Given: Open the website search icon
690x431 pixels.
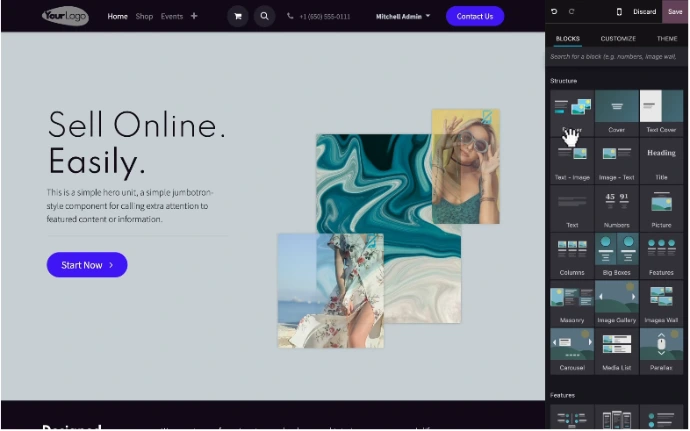Looking at the screenshot, I should 264,16.
